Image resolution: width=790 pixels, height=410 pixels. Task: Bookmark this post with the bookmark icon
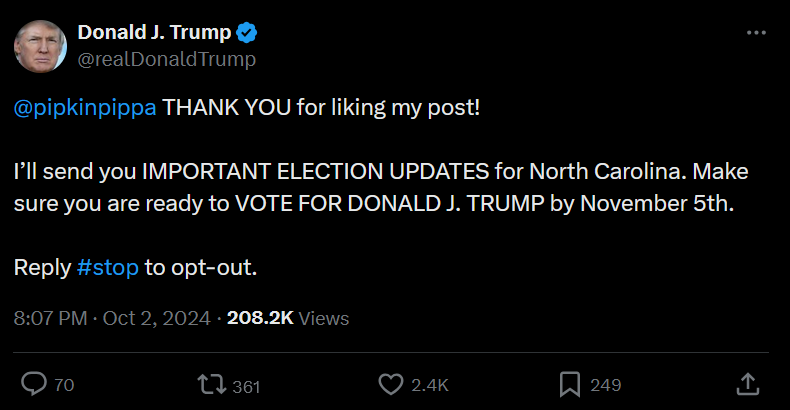click(x=570, y=384)
